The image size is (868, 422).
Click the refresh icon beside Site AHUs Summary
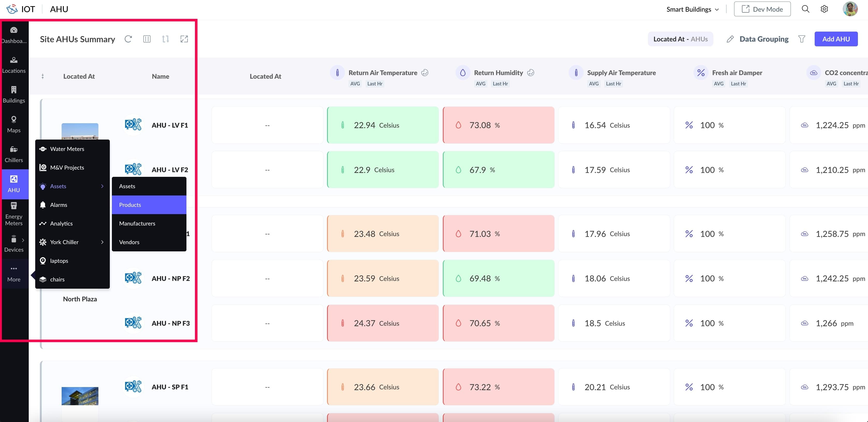click(x=128, y=39)
